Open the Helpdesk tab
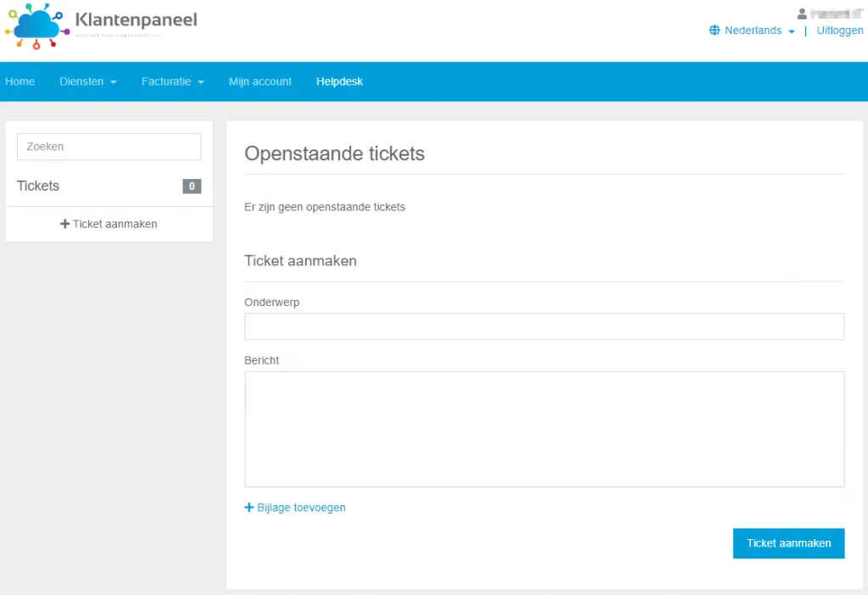 pos(339,81)
